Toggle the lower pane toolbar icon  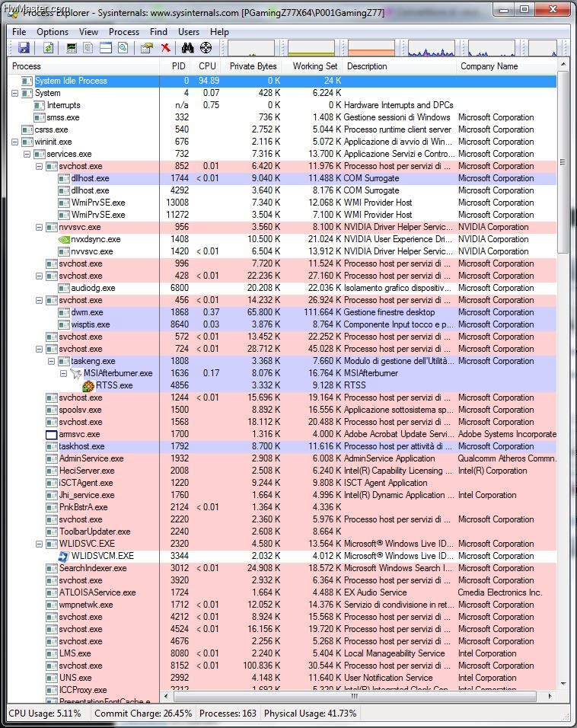click(x=106, y=48)
